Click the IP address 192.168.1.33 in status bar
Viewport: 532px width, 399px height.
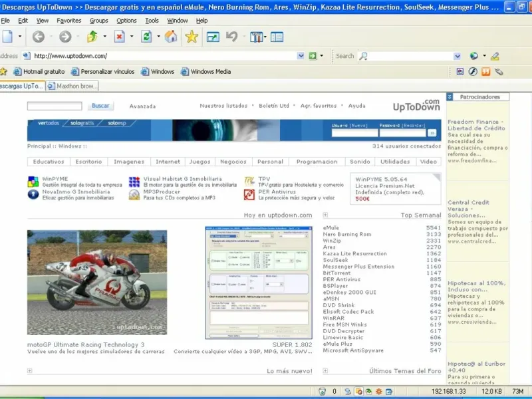pyautogui.click(x=448, y=392)
